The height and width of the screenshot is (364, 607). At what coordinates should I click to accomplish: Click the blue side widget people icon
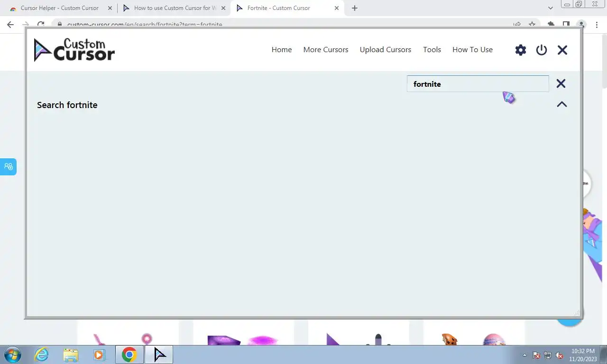[x=8, y=167]
